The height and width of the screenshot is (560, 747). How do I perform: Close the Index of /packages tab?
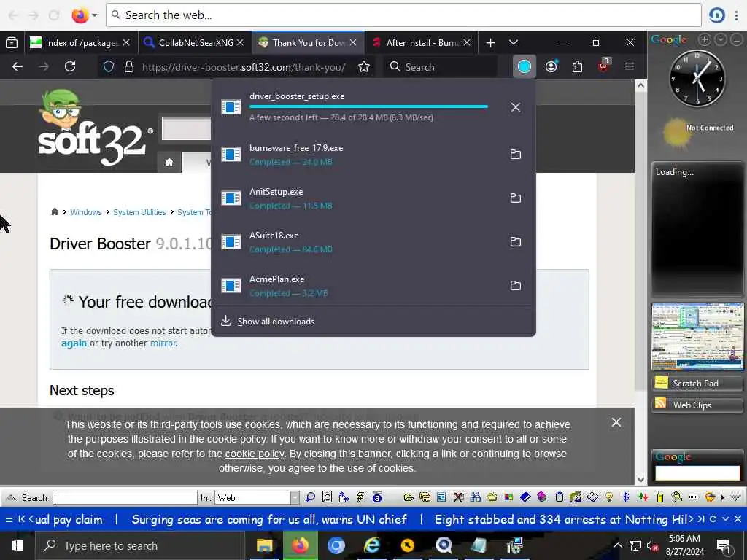[x=126, y=42]
